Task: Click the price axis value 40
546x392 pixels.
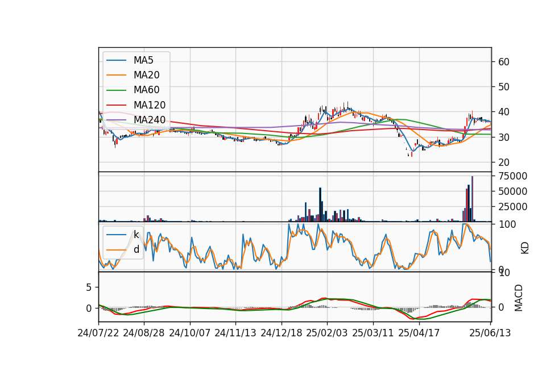Action: coord(504,112)
